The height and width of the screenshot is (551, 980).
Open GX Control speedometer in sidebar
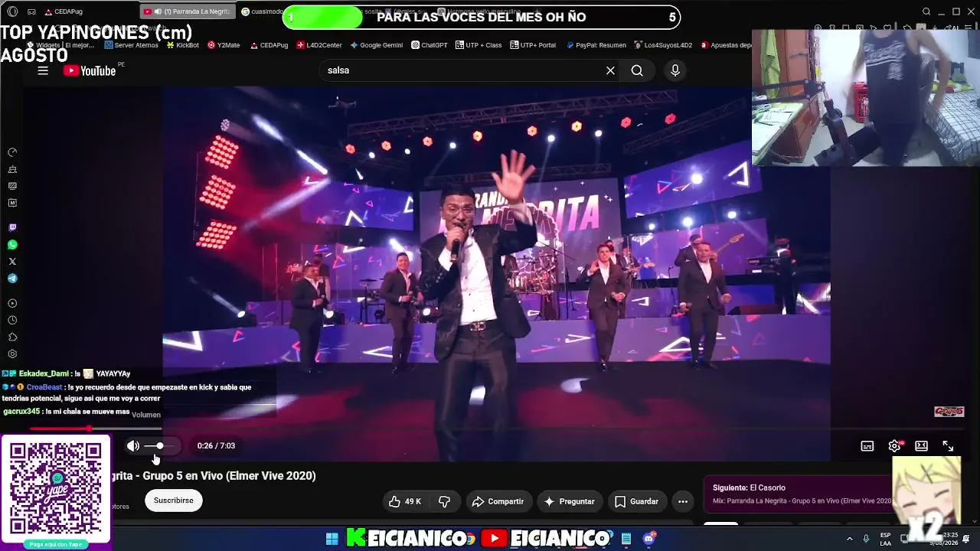click(x=12, y=152)
